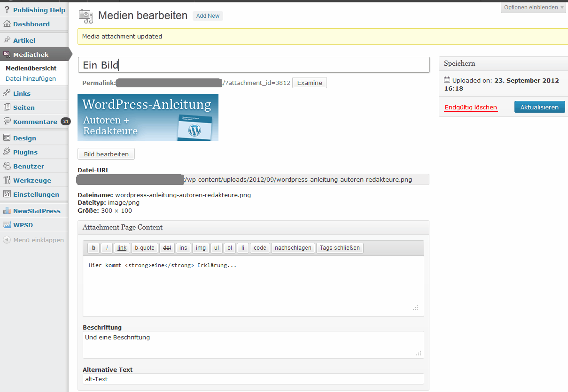Image resolution: width=568 pixels, height=392 pixels.
Task: Expand the Optionen einblenden screen options
Action: click(x=534, y=8)
